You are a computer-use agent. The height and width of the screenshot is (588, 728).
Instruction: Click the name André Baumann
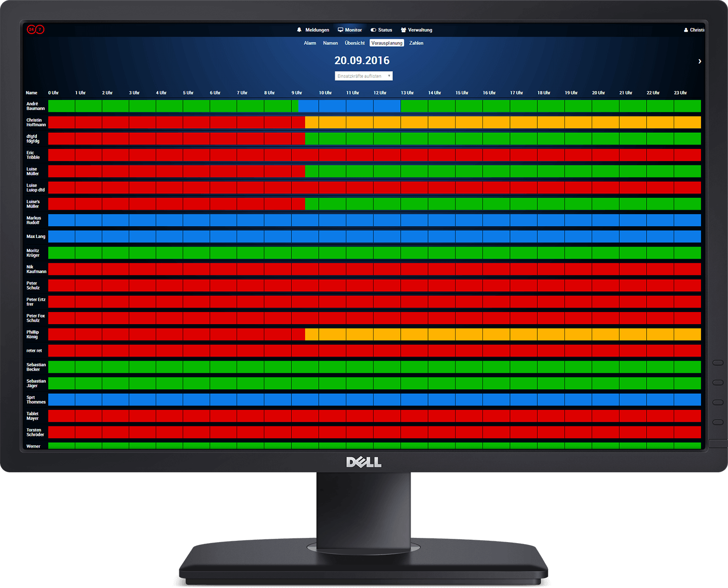[35, 106]
